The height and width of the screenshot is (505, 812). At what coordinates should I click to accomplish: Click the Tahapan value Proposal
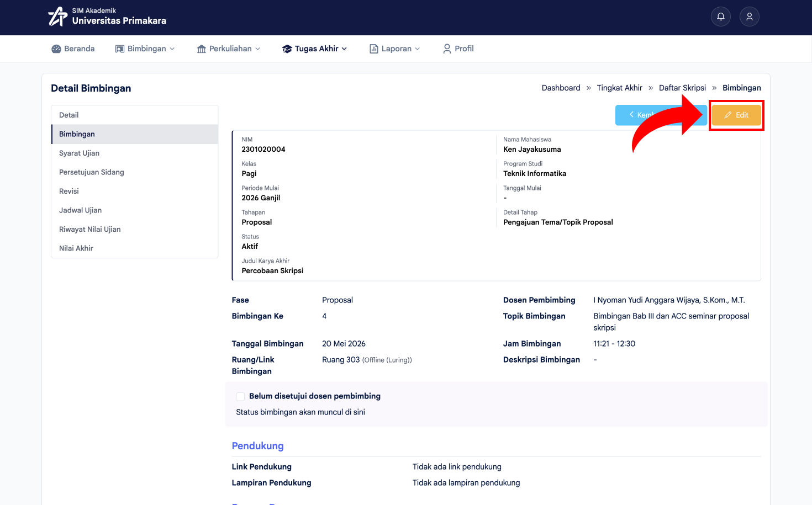pos(257,222)
